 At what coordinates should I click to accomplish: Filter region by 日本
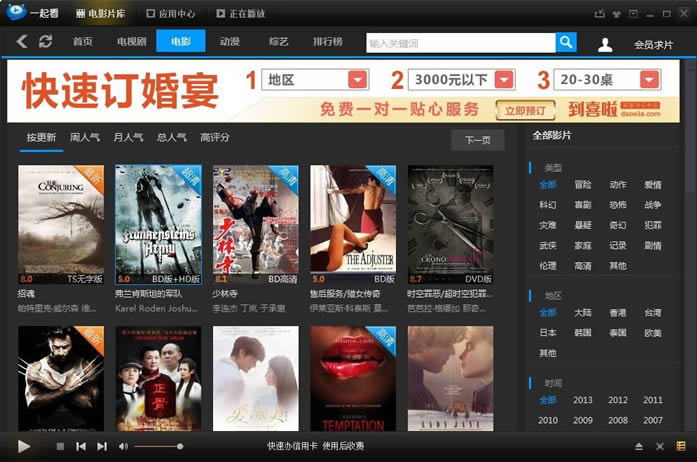click(548, 333)
